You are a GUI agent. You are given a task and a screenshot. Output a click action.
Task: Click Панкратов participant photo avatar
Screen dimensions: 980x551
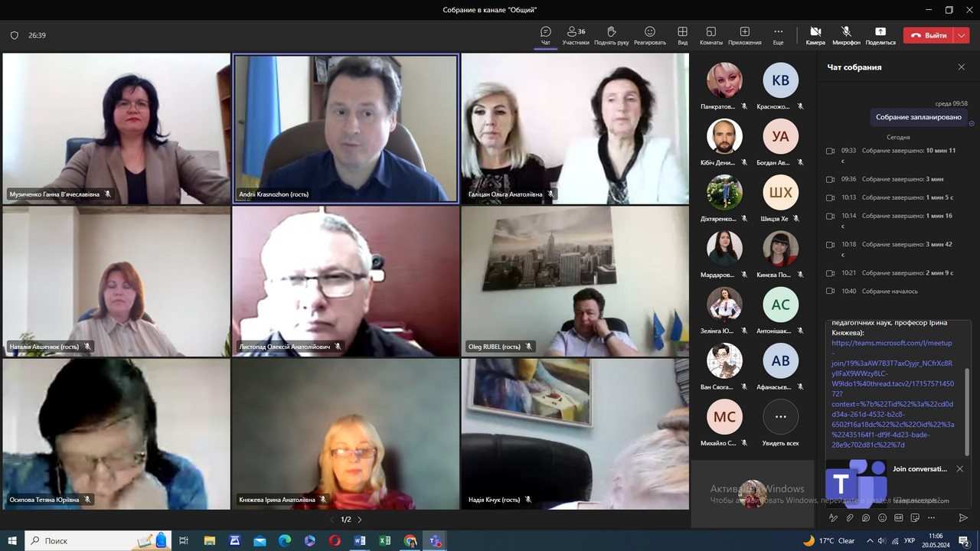(x=724, y=80)
